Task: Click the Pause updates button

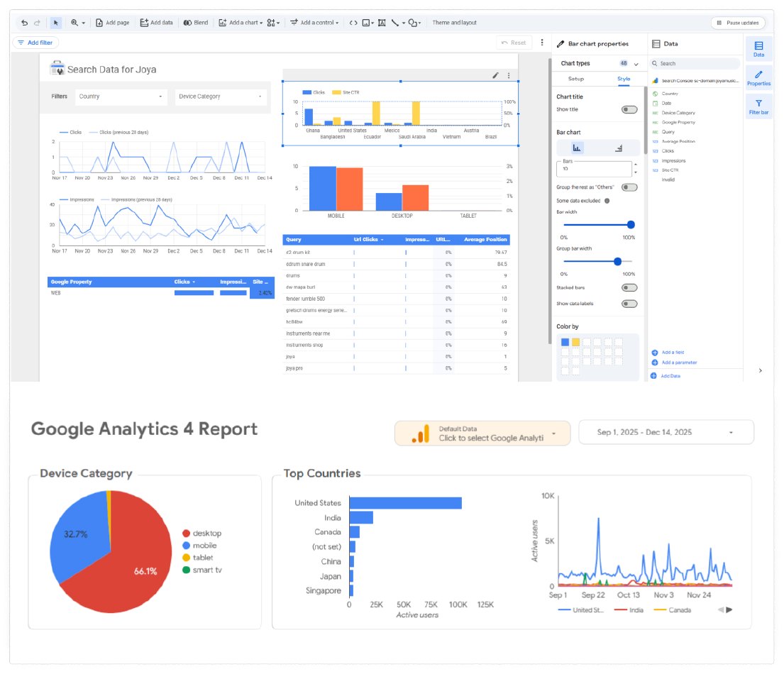Action: 738,23
